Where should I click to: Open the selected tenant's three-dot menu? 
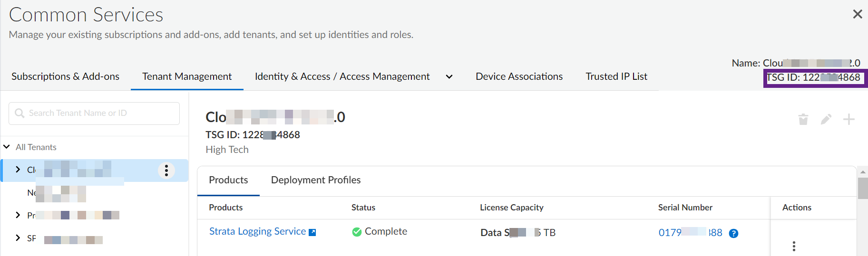tap(166, 171)
